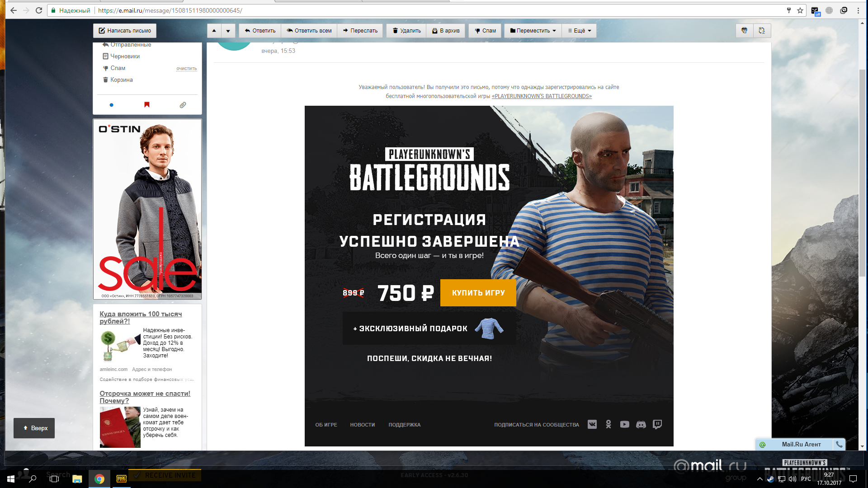The image size is (868, 488).
Task: Delete the email with Удалить
Action: [406, 31]
